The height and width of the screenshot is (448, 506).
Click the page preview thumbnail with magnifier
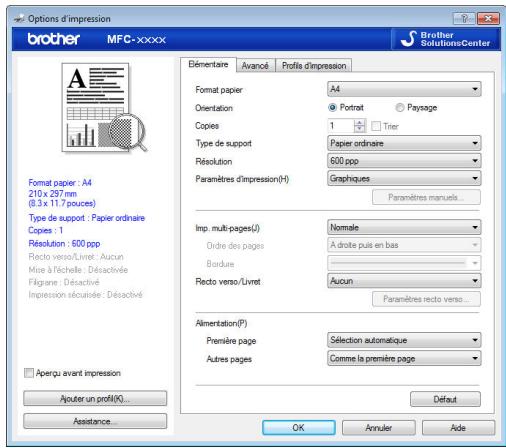tap(104, 108)
